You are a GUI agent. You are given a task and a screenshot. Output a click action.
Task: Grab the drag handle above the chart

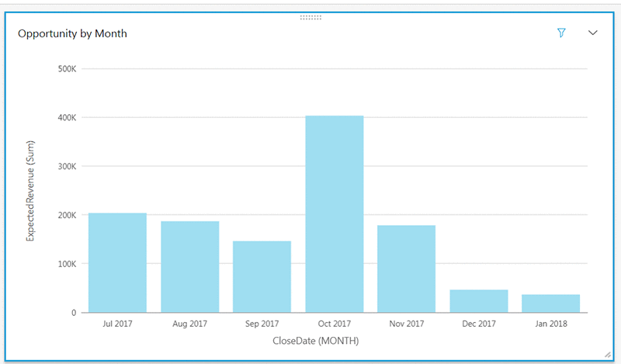[310, 17]
